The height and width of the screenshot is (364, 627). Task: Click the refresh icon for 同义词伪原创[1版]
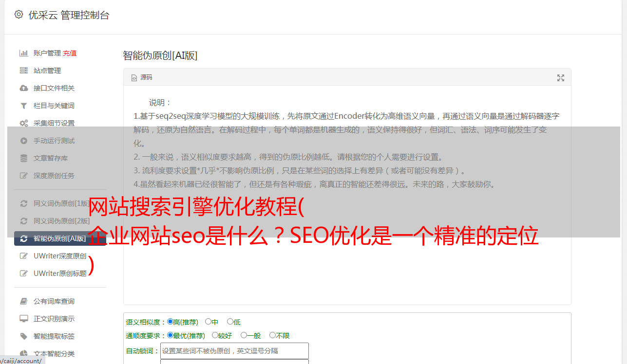pos(23,203)
